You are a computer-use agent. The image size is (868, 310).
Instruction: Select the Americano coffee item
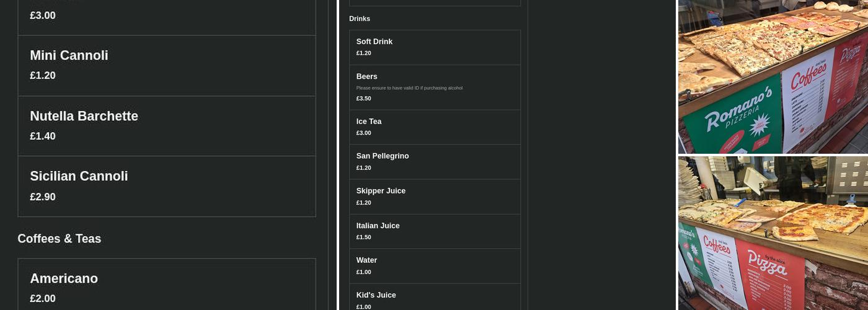tap(166, 285)
